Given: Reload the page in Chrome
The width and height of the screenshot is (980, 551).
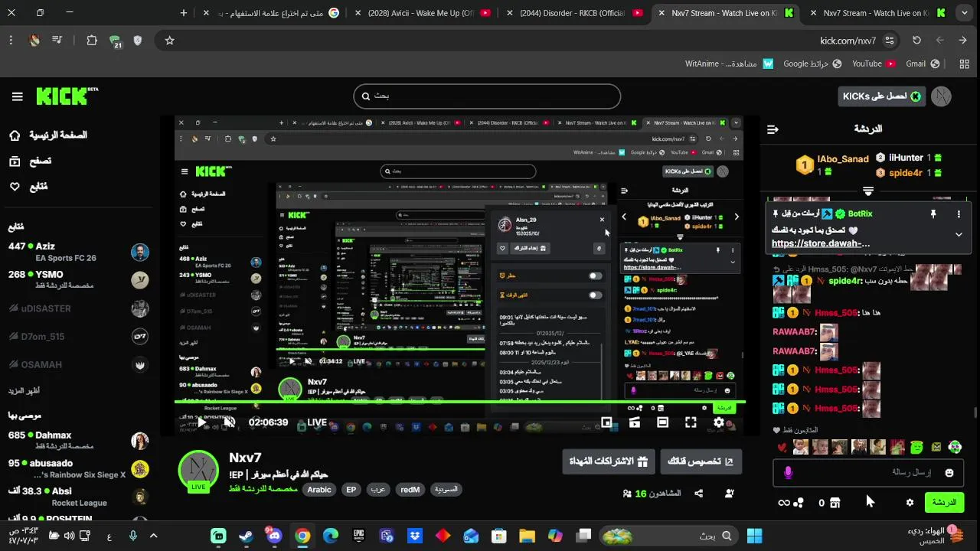Looking at the screenshot, I should 916,41.
